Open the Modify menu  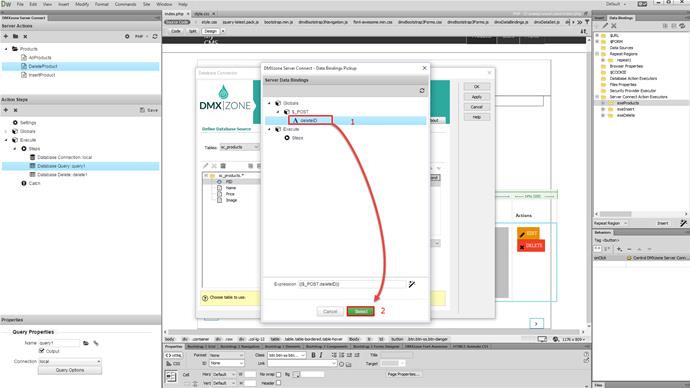[82, 4]
